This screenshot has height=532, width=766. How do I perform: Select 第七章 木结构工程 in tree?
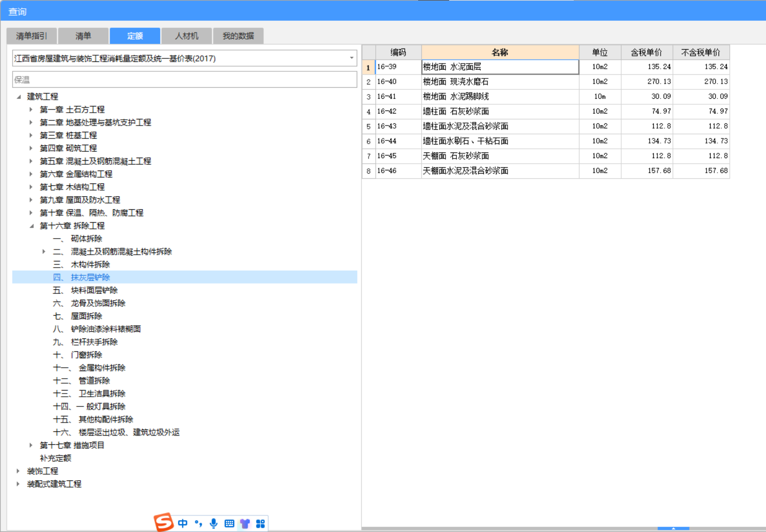pos(72,187)
